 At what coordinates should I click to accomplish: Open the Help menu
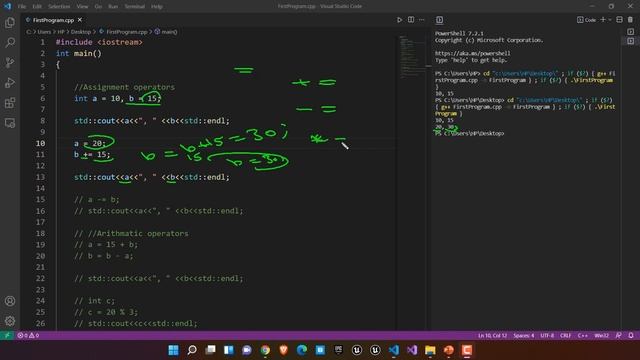157,7
